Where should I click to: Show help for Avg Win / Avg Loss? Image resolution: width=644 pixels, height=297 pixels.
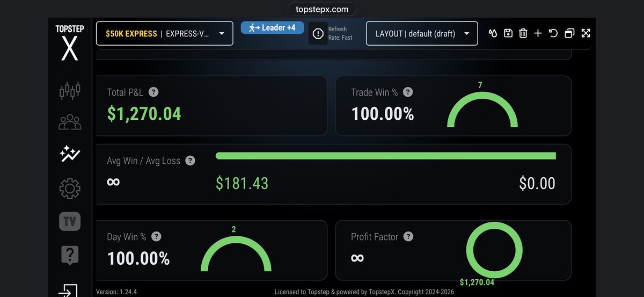coord(190,161)
